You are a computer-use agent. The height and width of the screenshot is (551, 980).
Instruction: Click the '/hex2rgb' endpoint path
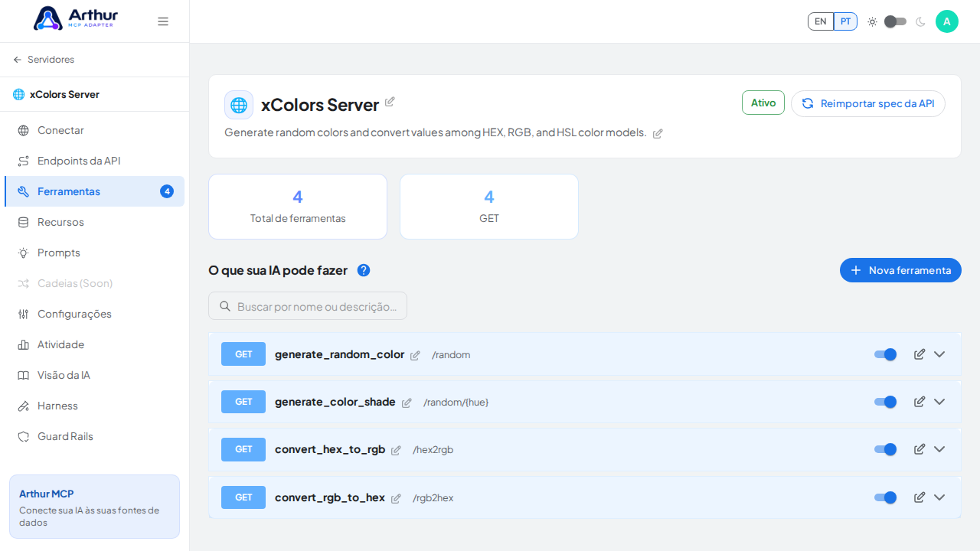(x=433, y=450)
